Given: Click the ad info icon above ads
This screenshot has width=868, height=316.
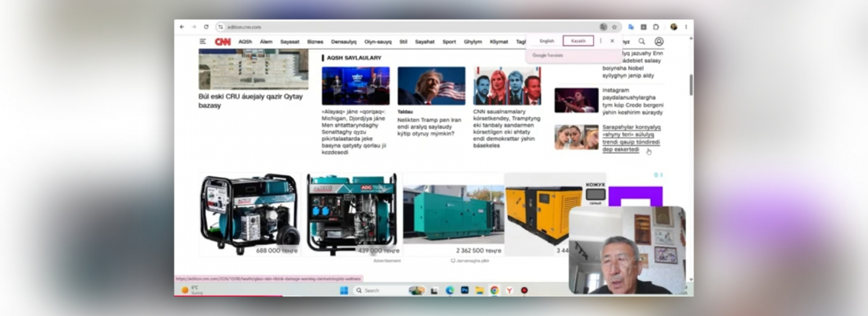Looking at the screenshot, I should tap(658, 175).
